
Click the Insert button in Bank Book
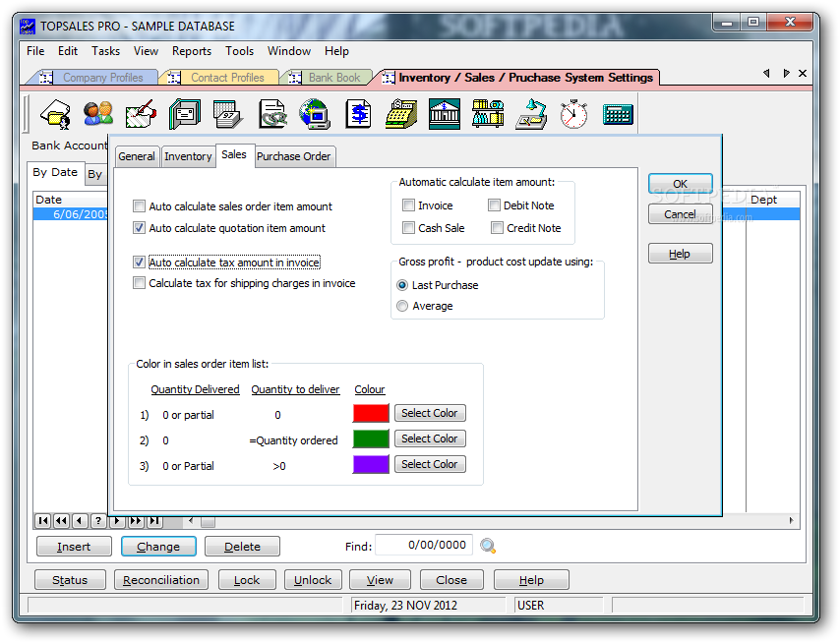74,547
